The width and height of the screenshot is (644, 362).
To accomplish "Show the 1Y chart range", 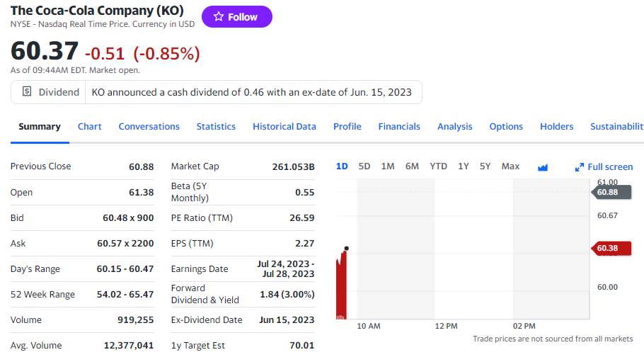I will coord(464,166).
